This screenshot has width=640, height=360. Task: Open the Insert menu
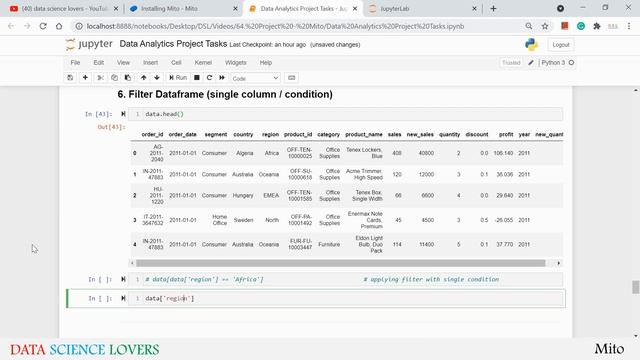pyautogui.click(x=150, y=62)
